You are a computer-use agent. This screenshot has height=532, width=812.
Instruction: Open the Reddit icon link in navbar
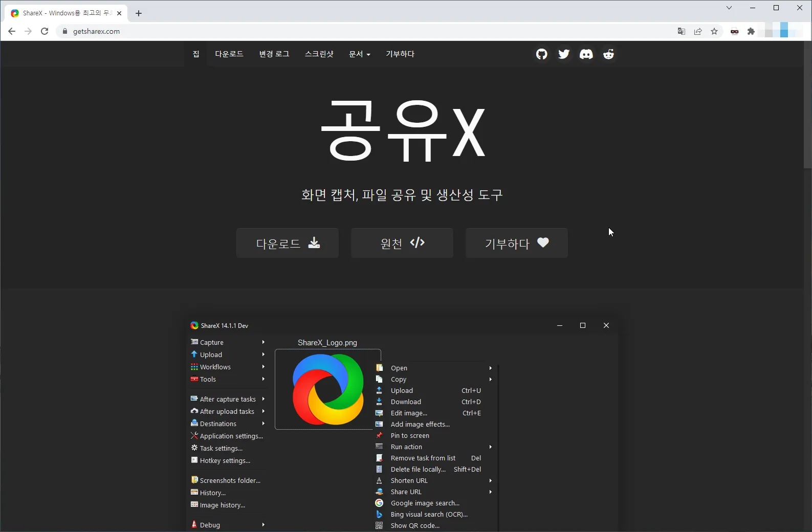coord(608,54)
